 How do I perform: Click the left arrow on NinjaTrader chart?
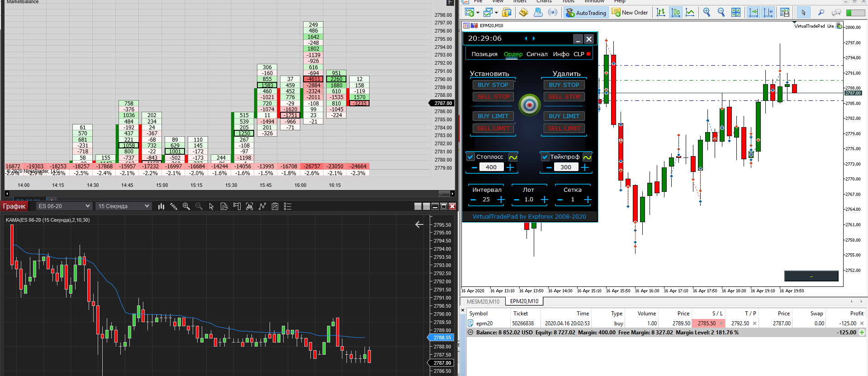[419, 224]
